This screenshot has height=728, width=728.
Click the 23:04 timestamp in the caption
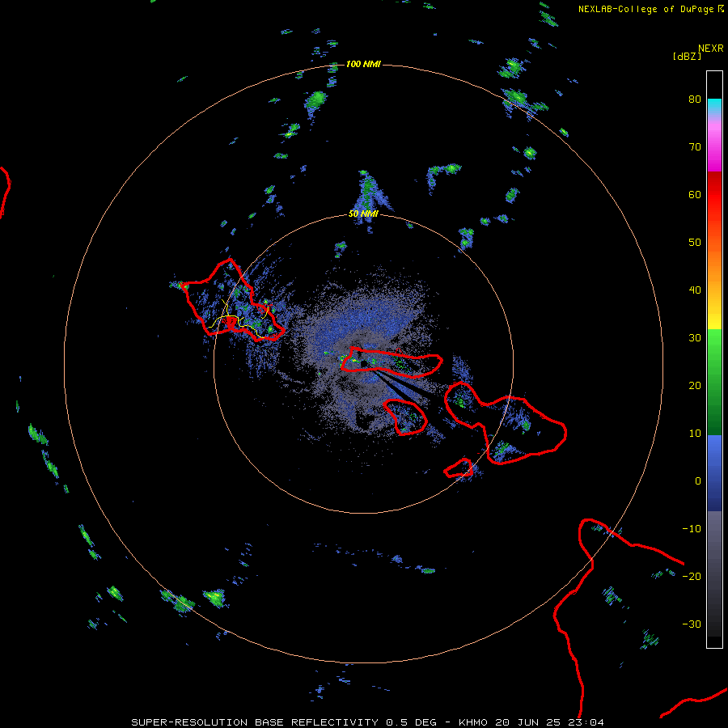click(x=587, y=722)
